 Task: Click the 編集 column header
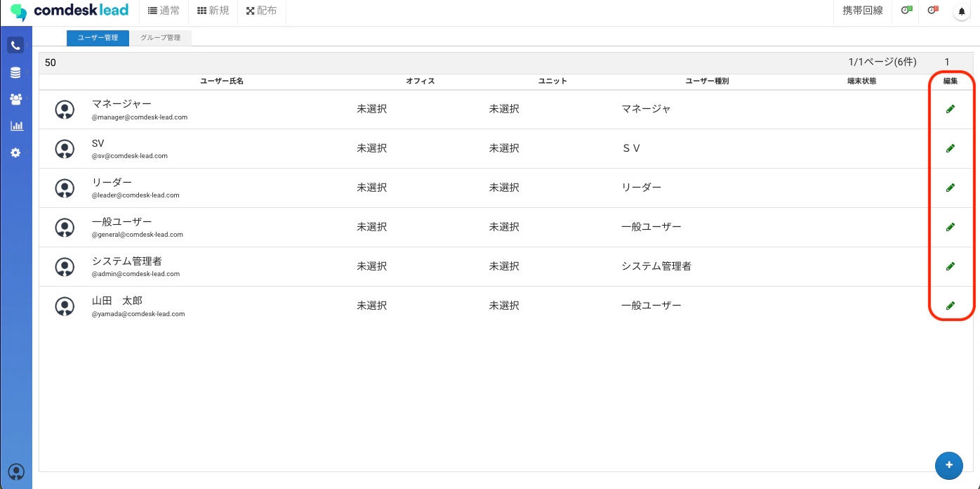(x=951, y=81)
